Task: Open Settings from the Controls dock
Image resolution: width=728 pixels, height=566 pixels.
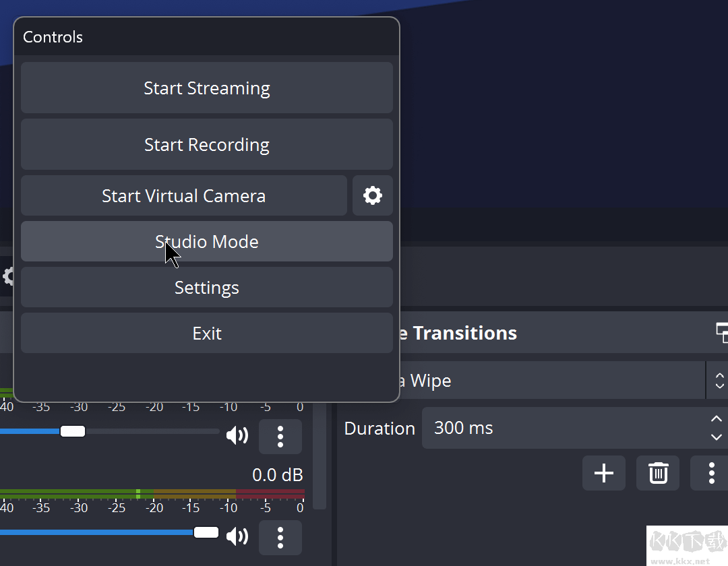Action: pos(206,288)
